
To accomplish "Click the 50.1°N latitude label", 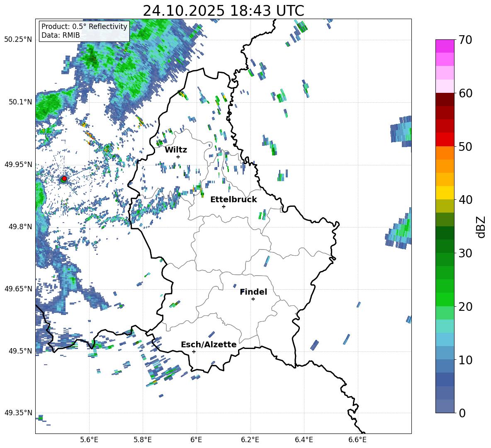I will point(20,102).
